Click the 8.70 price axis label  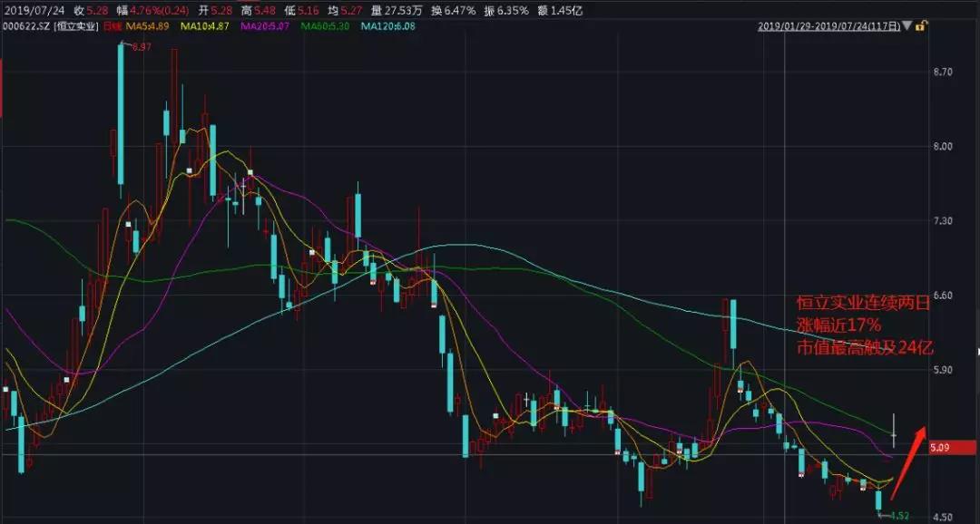pos(943,72)
